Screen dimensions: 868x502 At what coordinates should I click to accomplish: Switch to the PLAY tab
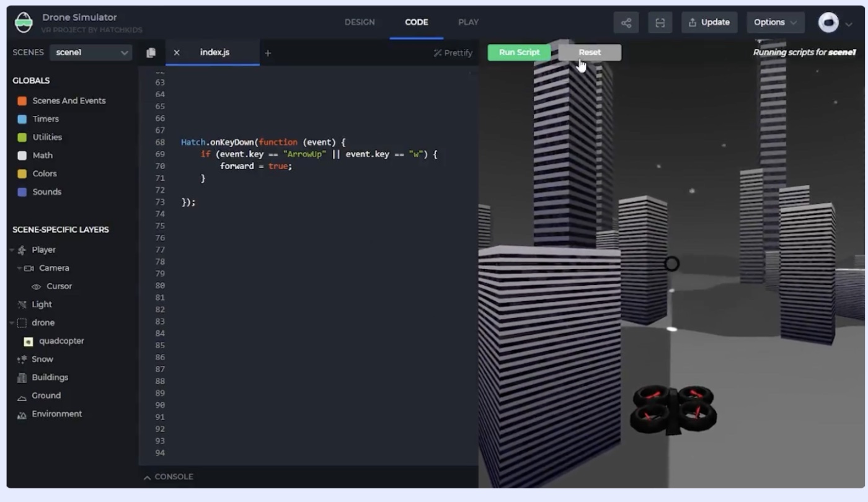pyautogui.click(x=468, y=22)
